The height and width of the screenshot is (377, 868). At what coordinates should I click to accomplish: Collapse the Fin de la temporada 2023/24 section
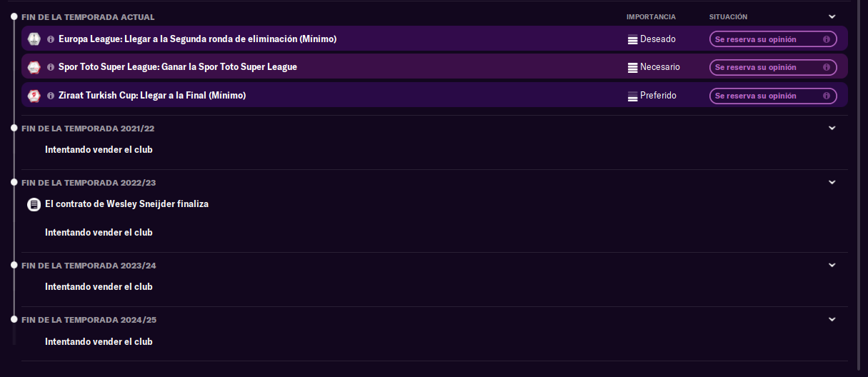(x=832, y=265)
